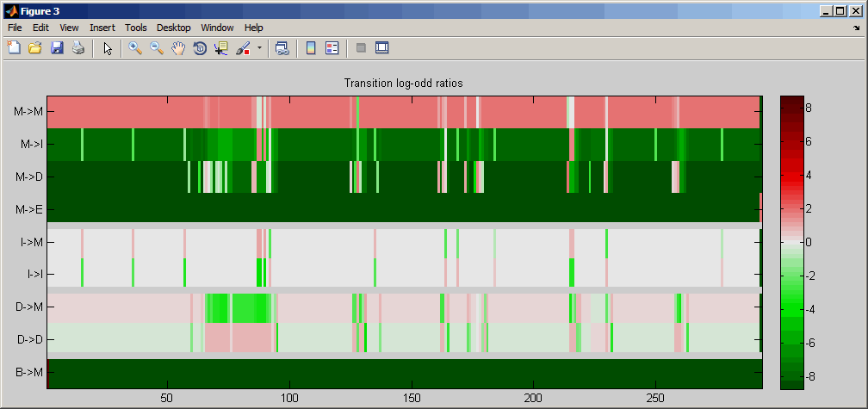Expand the Brush tool color dropdown arrow
This screenshot has height=409, width=868.
click(x=259, y=48)
